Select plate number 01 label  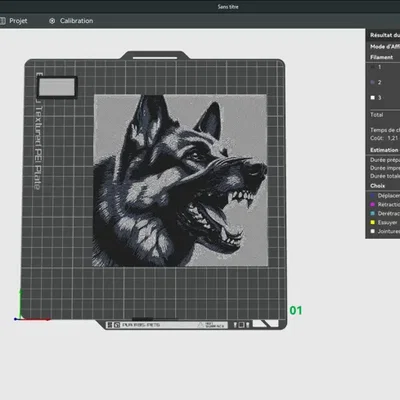coord(296,311)
